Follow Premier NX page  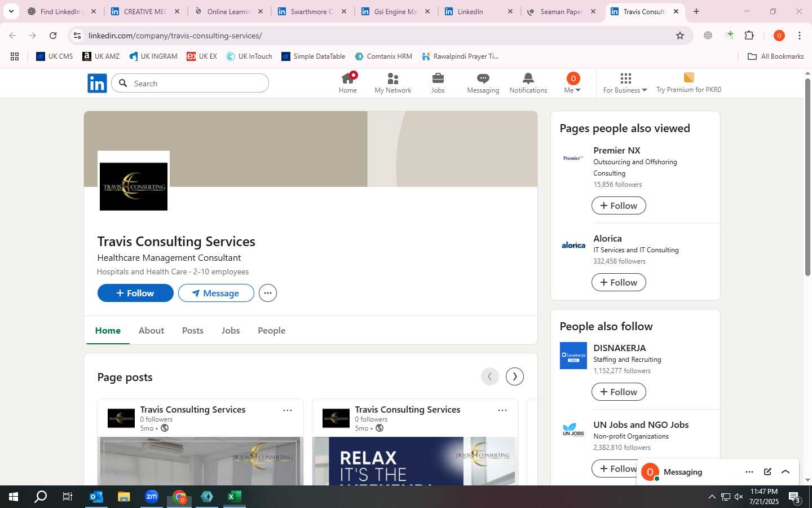click(619, 205)
